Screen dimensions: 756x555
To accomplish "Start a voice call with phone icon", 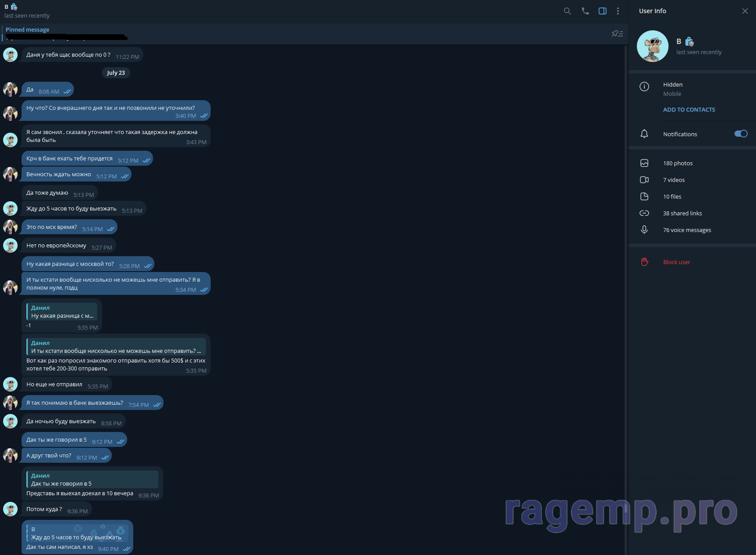I will click(585, 11).
